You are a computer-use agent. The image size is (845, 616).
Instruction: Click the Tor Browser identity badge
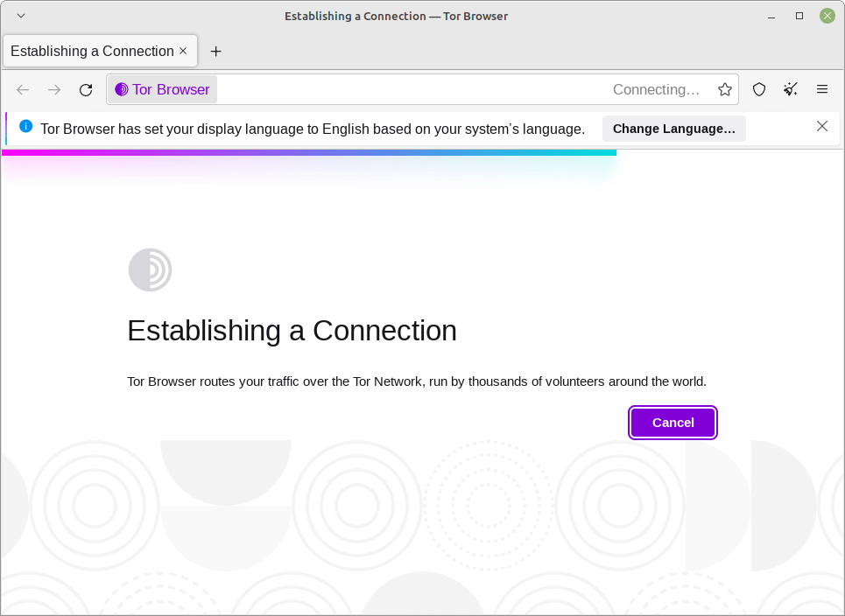(162, 89)
